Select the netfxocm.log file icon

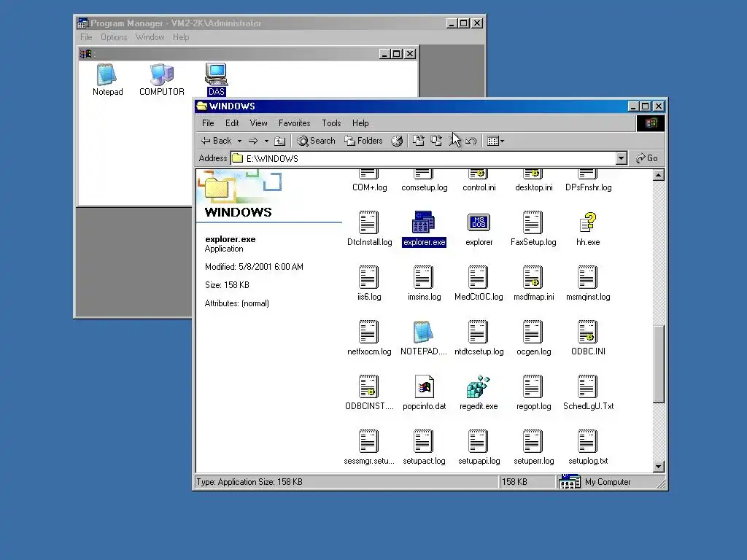coord(368,332)
